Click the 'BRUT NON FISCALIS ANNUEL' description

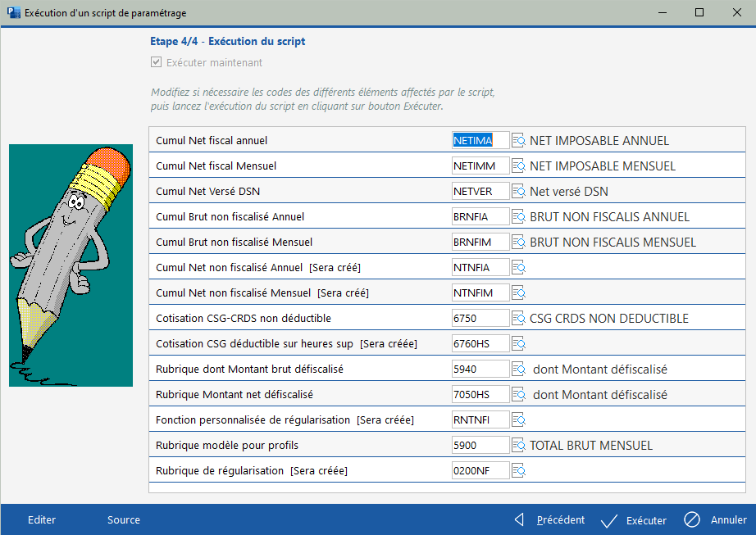[x=609, y=216]
